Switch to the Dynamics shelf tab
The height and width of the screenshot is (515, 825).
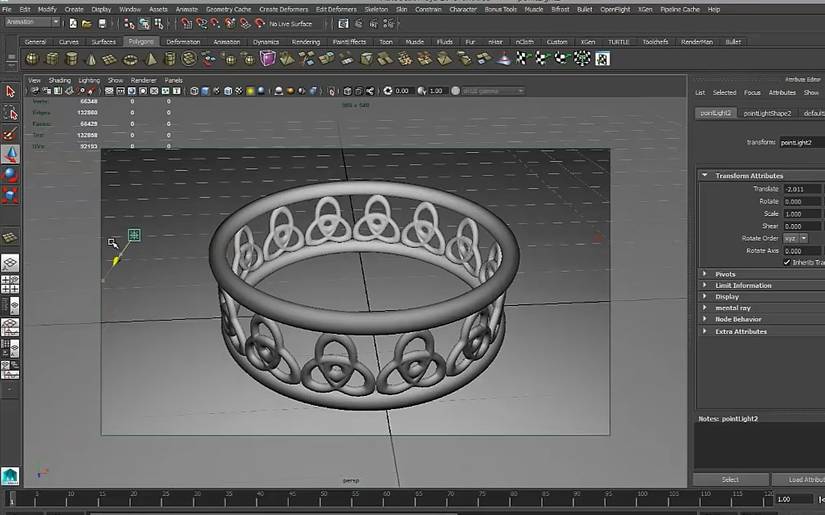(x=266, y=42)
